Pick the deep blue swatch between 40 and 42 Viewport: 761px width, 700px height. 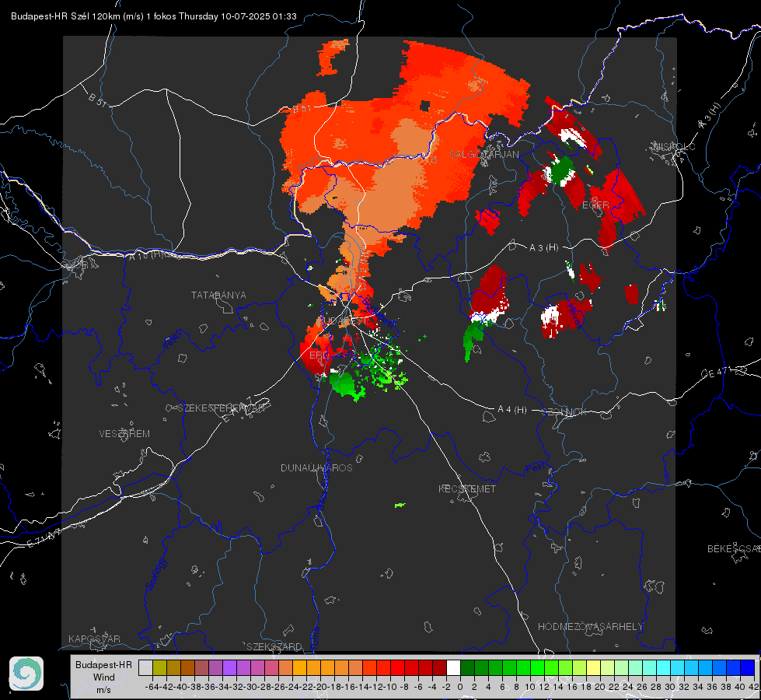[747, 668]
